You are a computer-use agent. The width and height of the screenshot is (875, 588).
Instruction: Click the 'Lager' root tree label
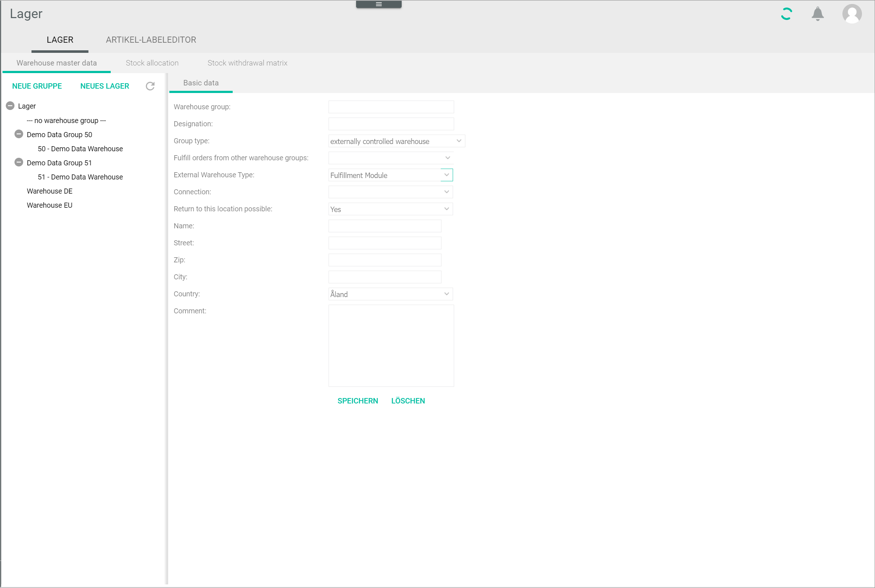(x=27, y=106)
